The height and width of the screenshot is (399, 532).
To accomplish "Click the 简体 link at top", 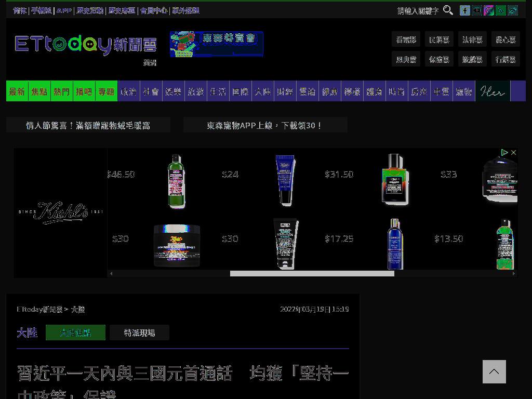I will click(20, 10).
